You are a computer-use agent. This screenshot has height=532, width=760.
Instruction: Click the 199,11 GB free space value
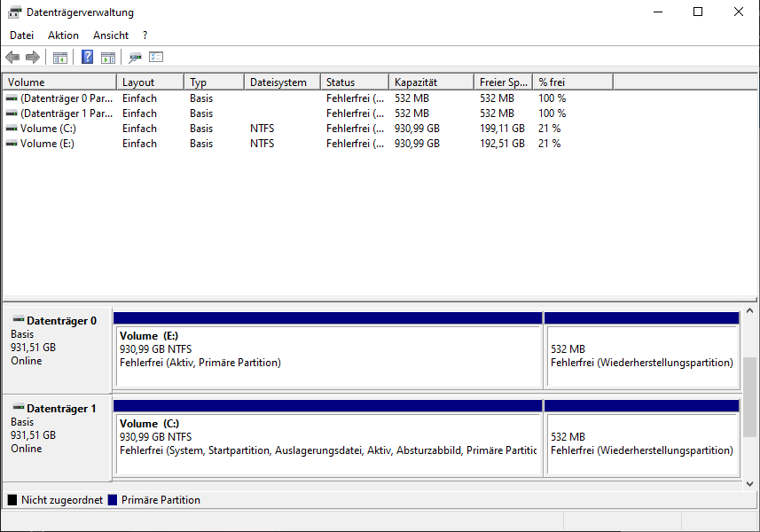502,129
